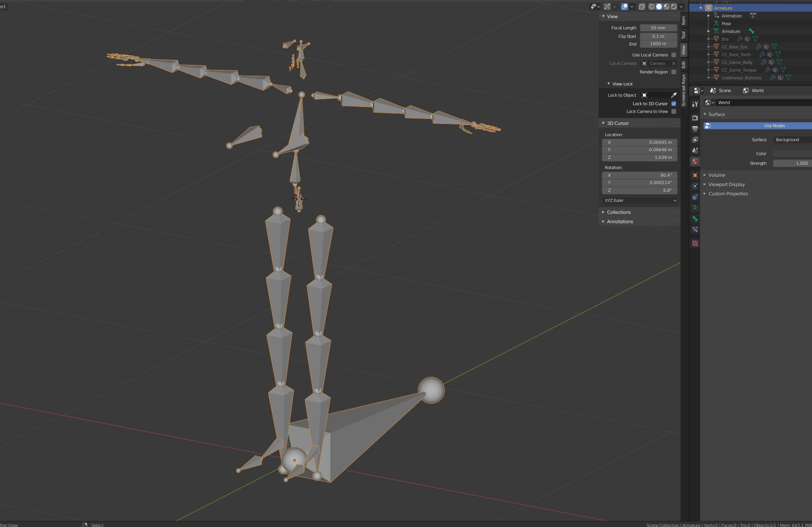Switch to wireframe viewport shading

(652, 6)
